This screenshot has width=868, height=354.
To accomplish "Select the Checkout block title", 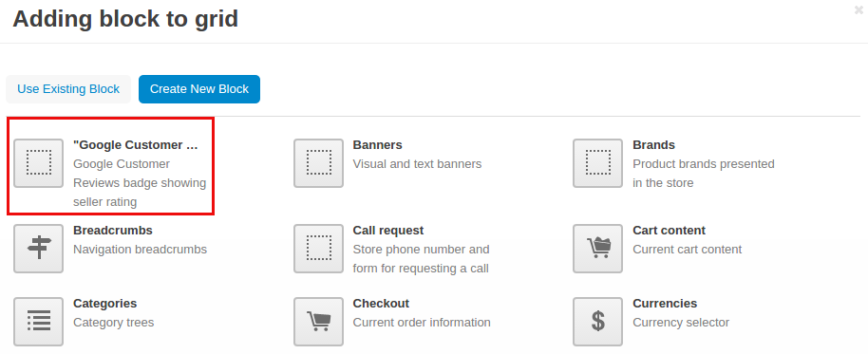I will click(x=381, y=304).
